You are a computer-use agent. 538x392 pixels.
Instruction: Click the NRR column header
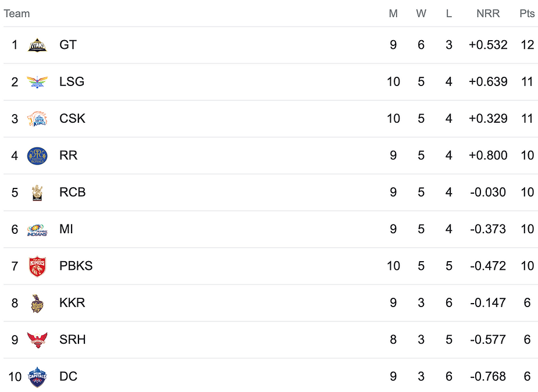[x=487, y=13]
